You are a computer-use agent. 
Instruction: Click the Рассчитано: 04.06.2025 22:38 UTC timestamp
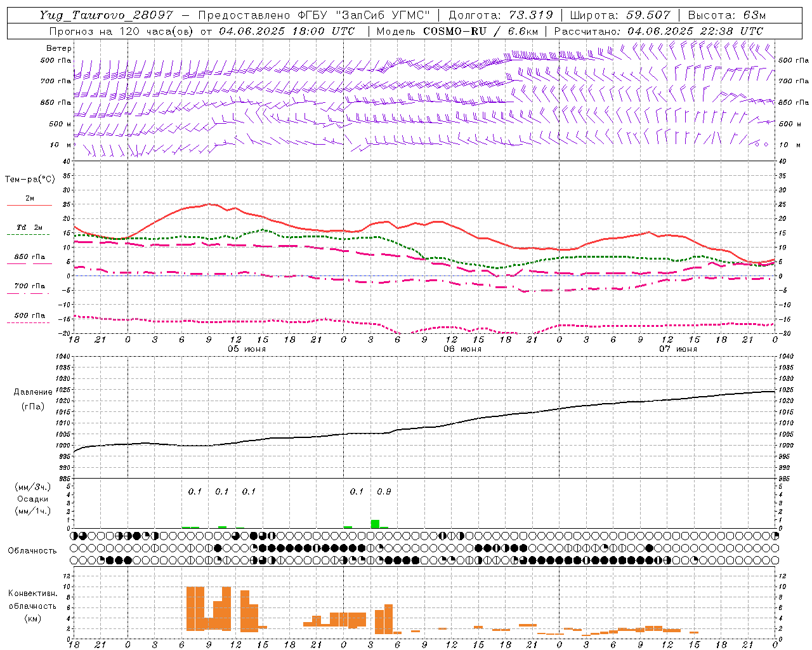[x=658, y=31]
